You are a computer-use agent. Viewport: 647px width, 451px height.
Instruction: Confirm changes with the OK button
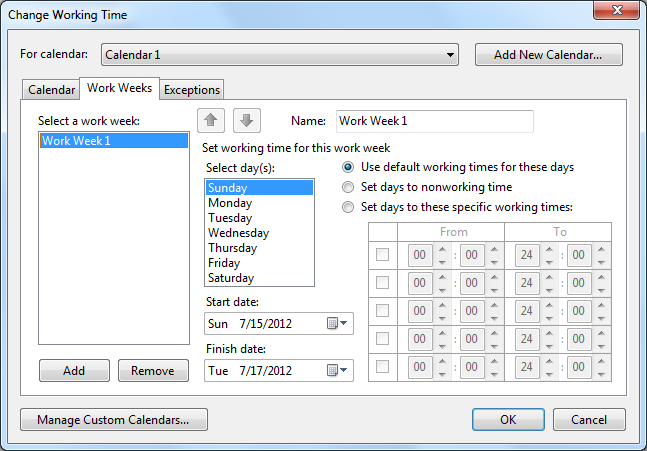point(508,420)
